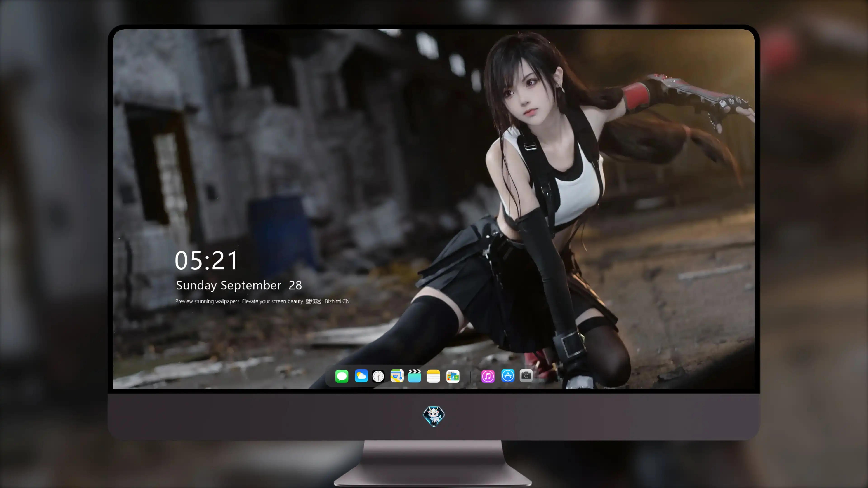Open the yellow Notes app

click(433, 376)
